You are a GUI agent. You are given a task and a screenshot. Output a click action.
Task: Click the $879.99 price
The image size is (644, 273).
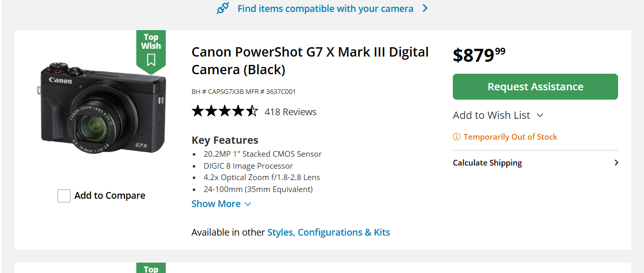click(479, 54)
